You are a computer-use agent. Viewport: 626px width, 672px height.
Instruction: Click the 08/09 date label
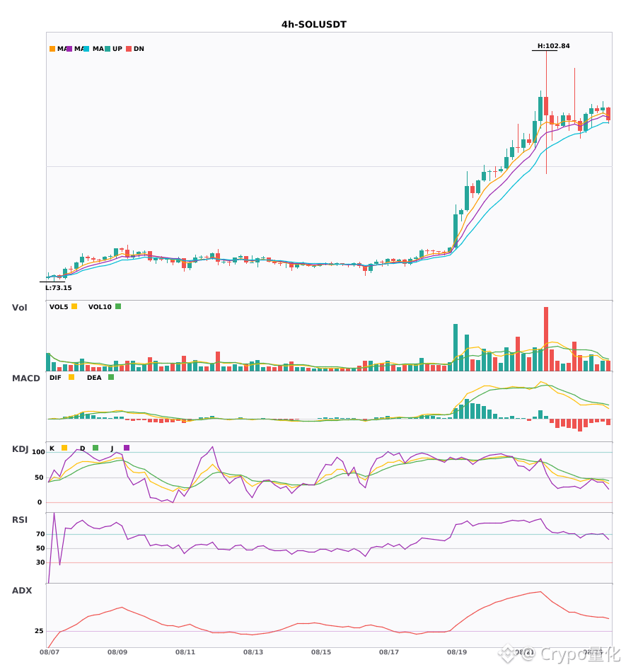click(x=117, y=652)
